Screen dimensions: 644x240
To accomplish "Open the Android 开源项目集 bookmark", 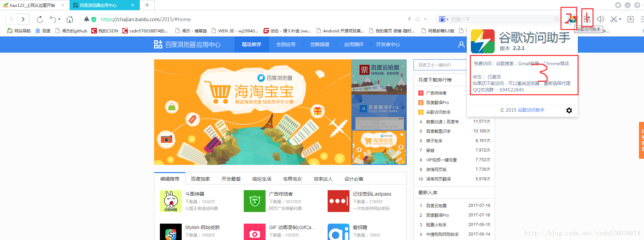I will [x=340, y=31].
